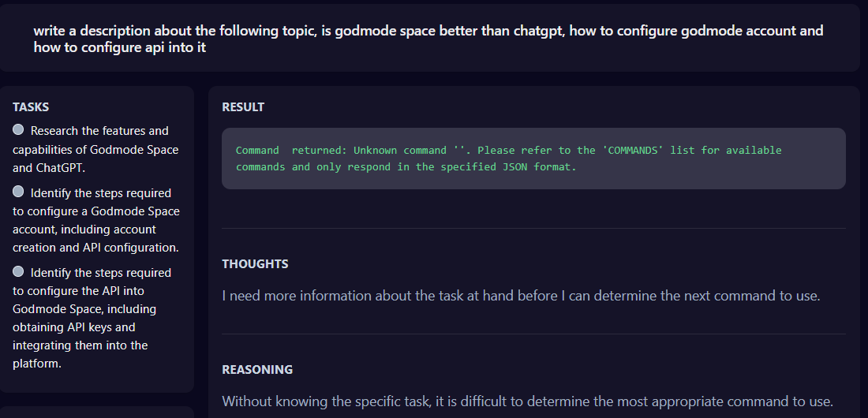Click the TASKS panel heading

pyautogui.click(x=31, y=106)
